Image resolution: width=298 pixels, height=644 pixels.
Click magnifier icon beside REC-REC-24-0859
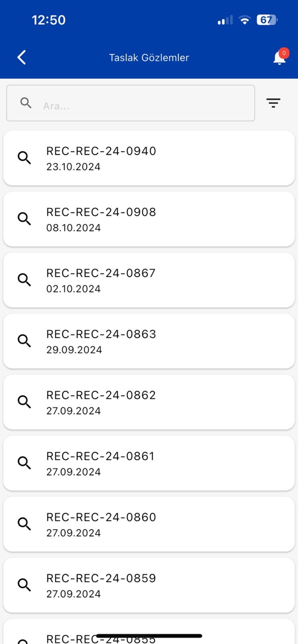point(24,585)
